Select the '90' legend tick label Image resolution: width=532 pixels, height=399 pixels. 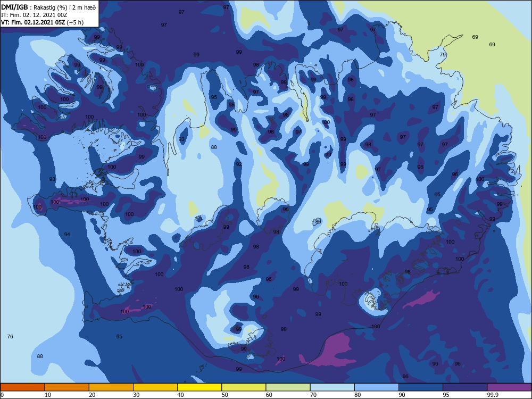pos(402,395)
